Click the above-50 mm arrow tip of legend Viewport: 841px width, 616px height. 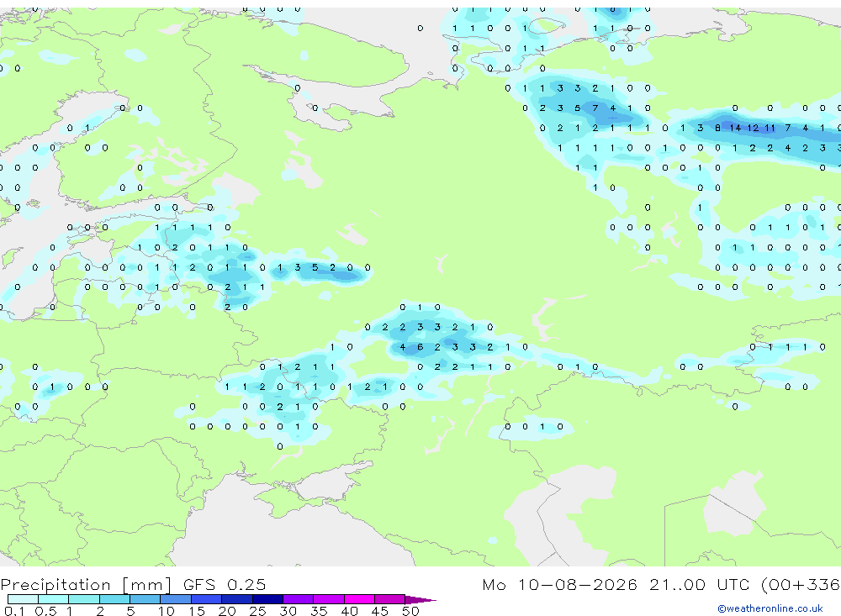tap(421, 599)
